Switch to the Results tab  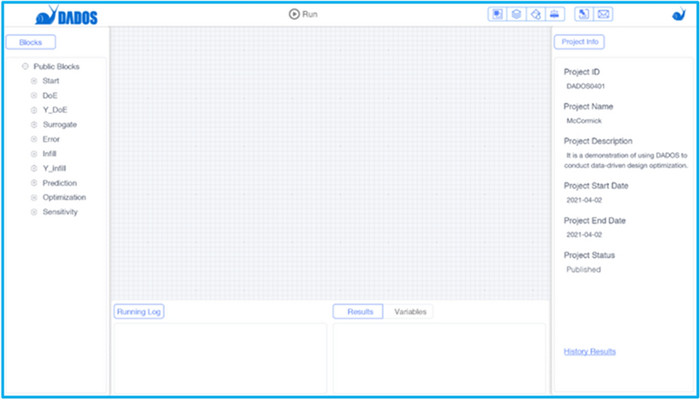pyautogui.click(x=359, y=312)
